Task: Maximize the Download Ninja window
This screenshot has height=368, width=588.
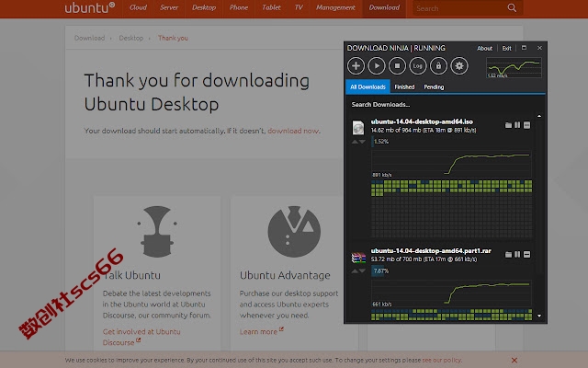Action: click(x=524, y=48)
